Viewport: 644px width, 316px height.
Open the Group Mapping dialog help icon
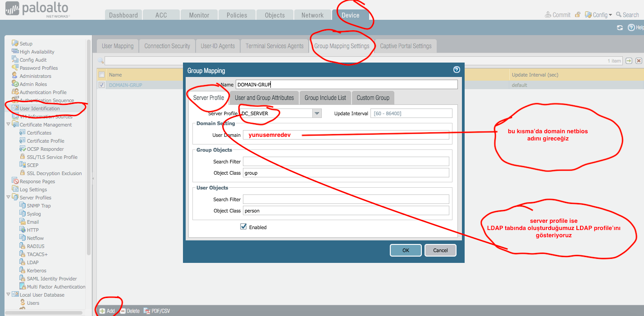pyautogui.click(x=457, y=70)
